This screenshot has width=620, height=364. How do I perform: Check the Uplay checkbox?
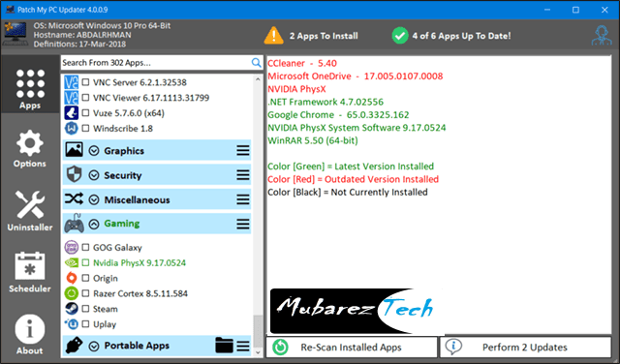(85, 324)
